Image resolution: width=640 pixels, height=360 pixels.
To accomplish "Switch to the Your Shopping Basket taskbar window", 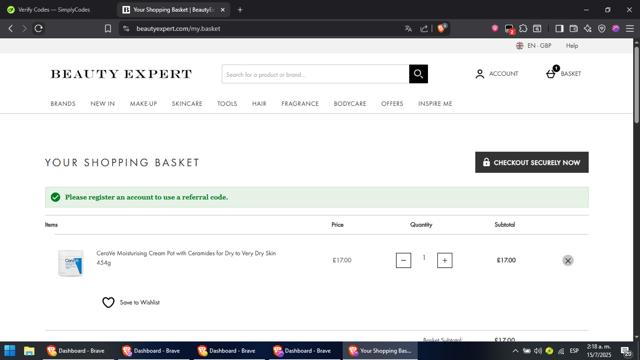I will (380, 351).
